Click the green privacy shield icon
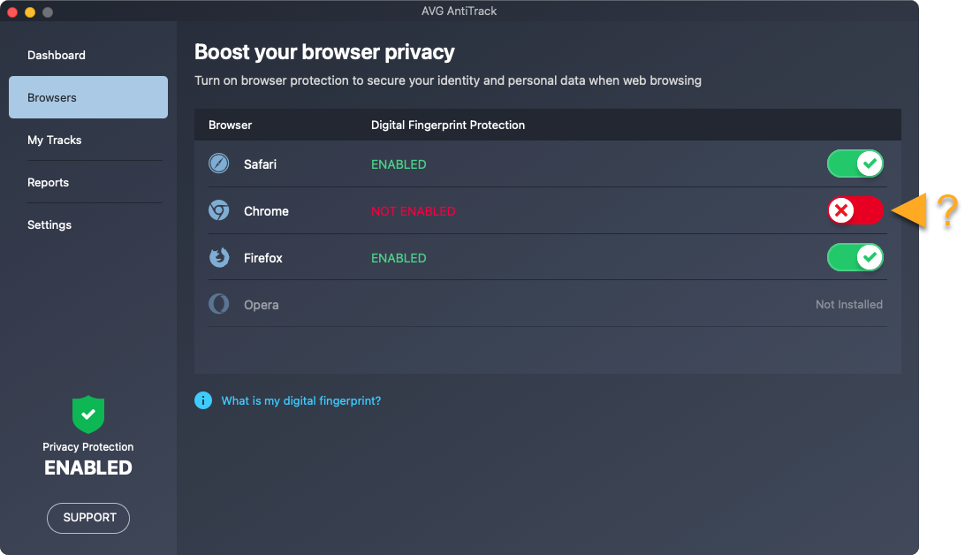Image resolution: width=980 pixels, height=555 pixels. tap(88, 414)
